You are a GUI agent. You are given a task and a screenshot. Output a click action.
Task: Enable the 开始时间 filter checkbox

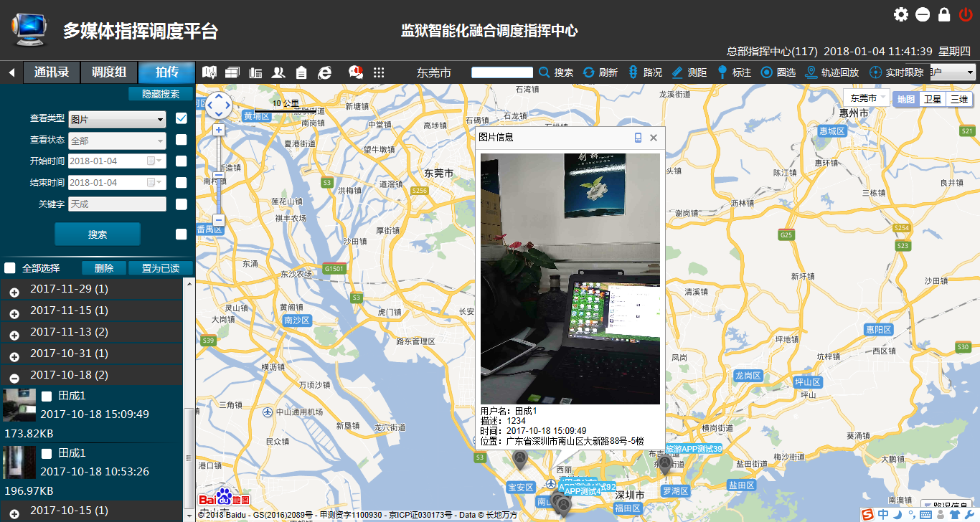coord(182,161)
